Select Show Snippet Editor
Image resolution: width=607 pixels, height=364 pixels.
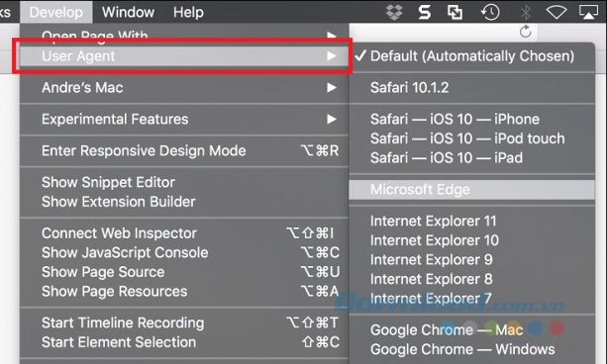(184, 182)
